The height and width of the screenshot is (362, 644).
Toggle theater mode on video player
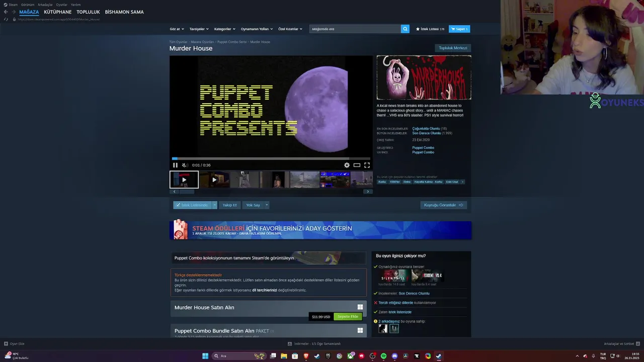(x=357, y=165)
